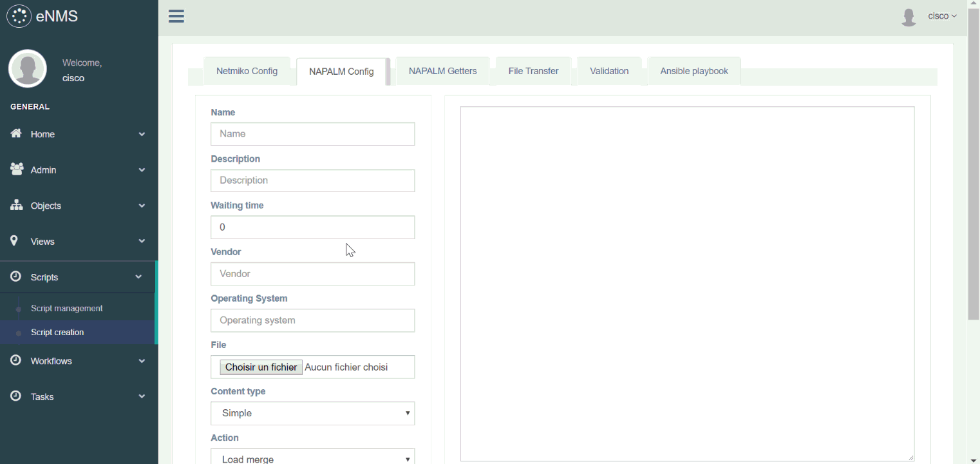980x464 pixels.
Task: Click the Scripts clock icon
Action: [x=15, y=276]
